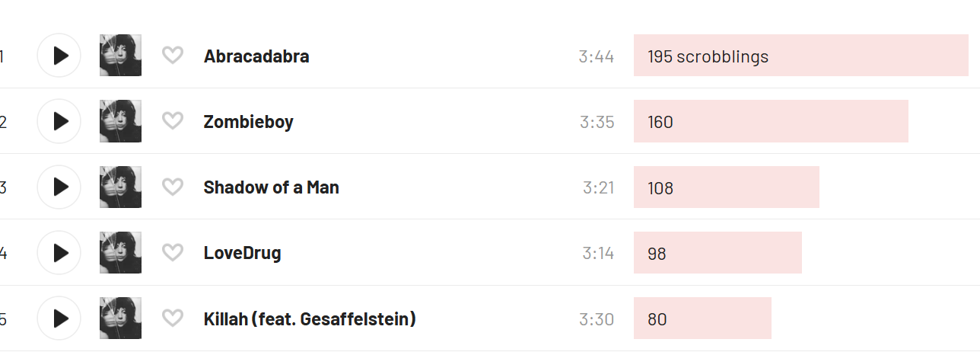Heart the LoveDrug track
980x352 pixels.
tap(173, 252)
